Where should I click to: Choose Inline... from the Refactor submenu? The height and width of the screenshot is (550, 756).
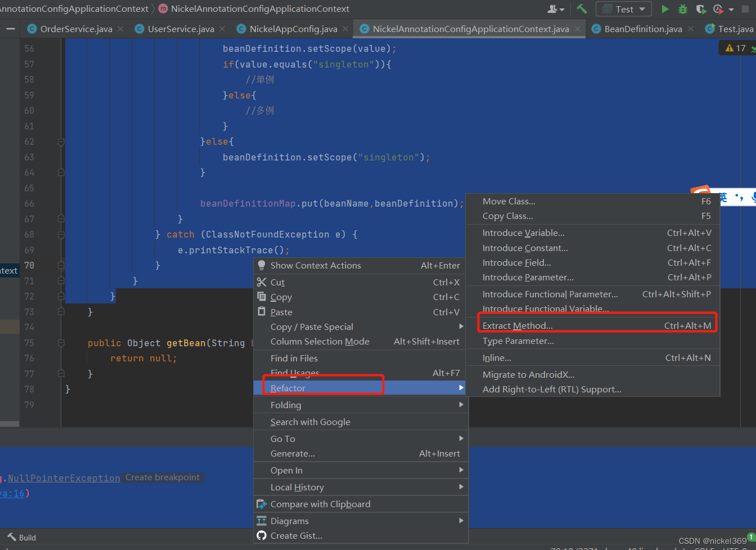coord(593,357)
